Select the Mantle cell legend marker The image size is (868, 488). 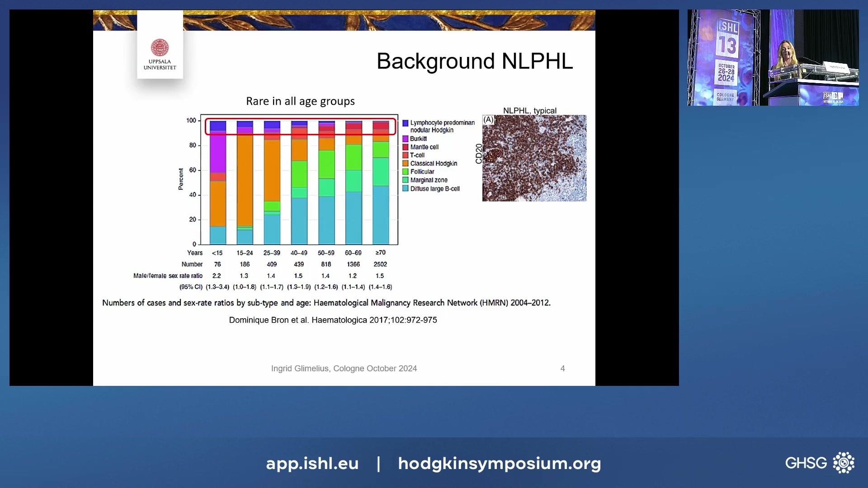coord(406,147)
